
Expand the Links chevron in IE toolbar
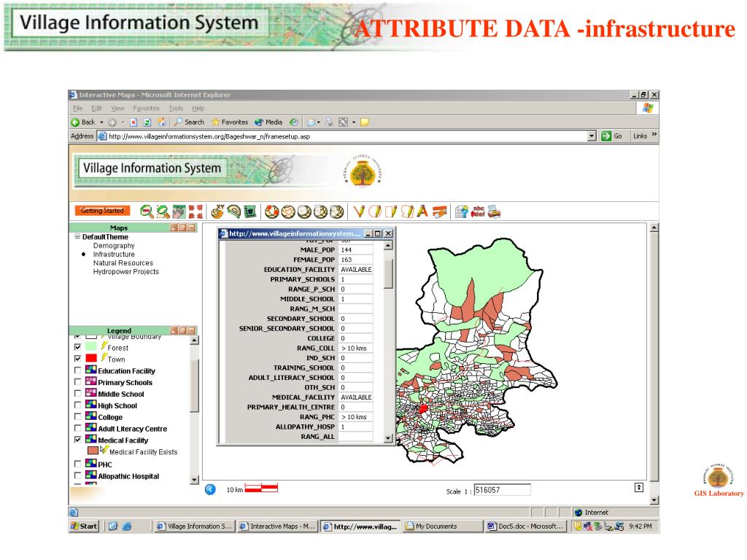click(x=654, y=135)
